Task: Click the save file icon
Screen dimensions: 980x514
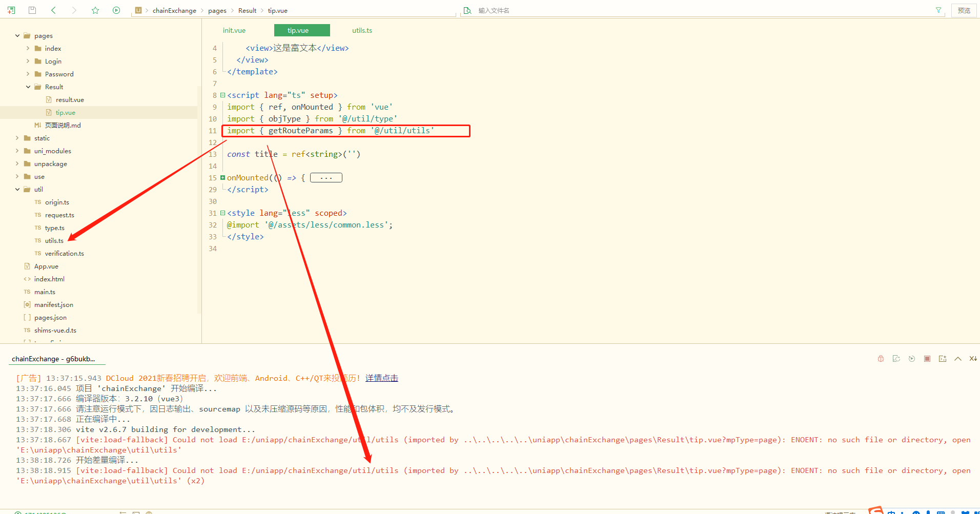Action: click(x=32, y=10)
